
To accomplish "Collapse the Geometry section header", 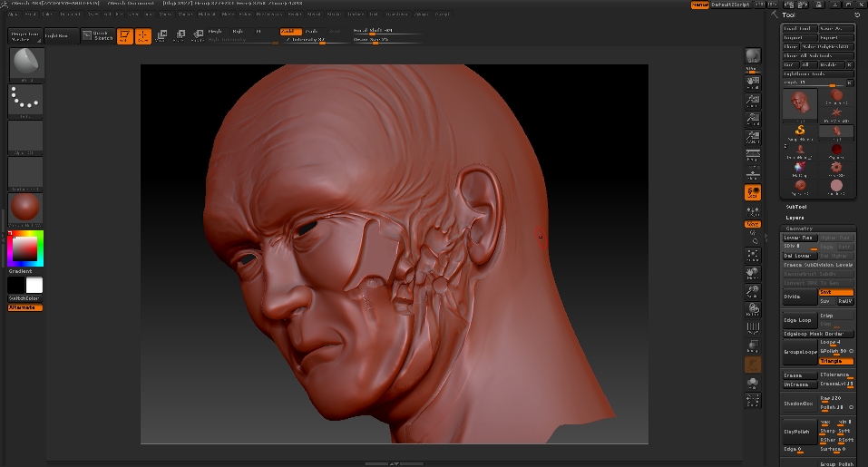I will click(799, 229).
